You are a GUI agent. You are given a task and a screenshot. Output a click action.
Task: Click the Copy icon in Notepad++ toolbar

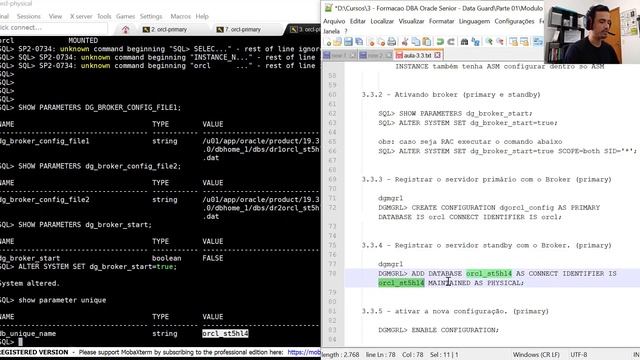click(x=416, y=42)
